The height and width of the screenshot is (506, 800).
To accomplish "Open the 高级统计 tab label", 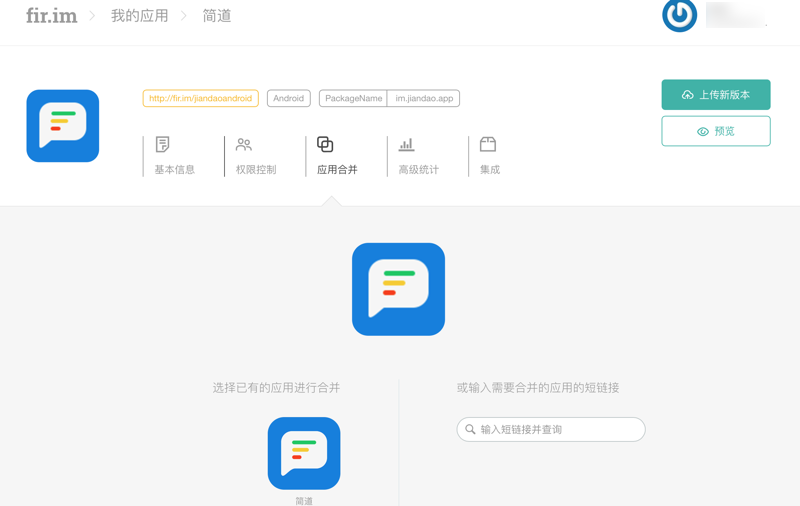I will (x=418, y=169).
